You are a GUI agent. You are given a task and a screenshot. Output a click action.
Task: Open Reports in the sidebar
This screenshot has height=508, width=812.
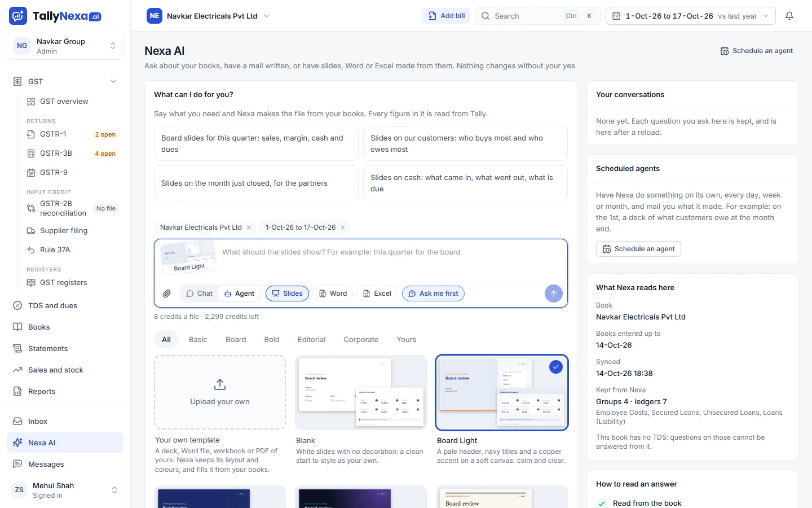[x=65, y=391]
